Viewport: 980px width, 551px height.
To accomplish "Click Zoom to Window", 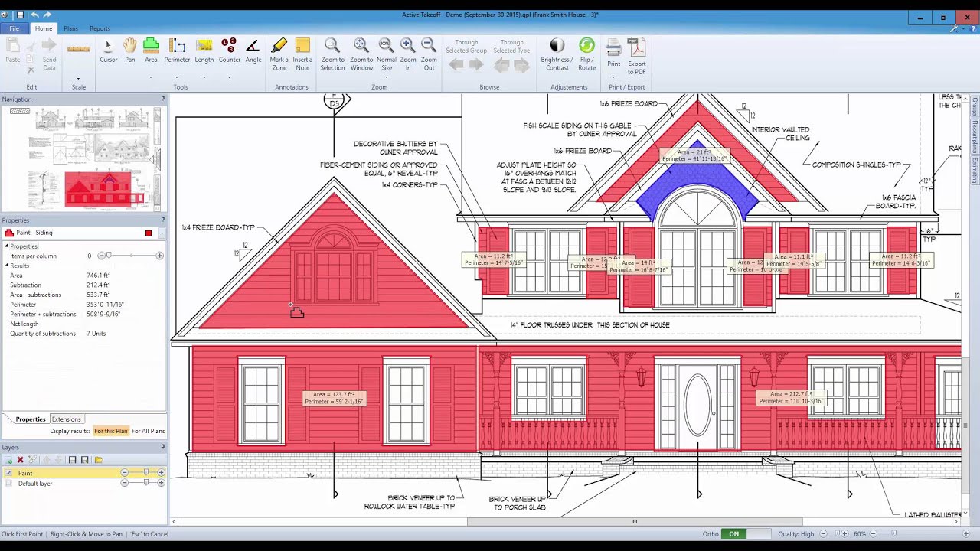I will pos(361,54).
